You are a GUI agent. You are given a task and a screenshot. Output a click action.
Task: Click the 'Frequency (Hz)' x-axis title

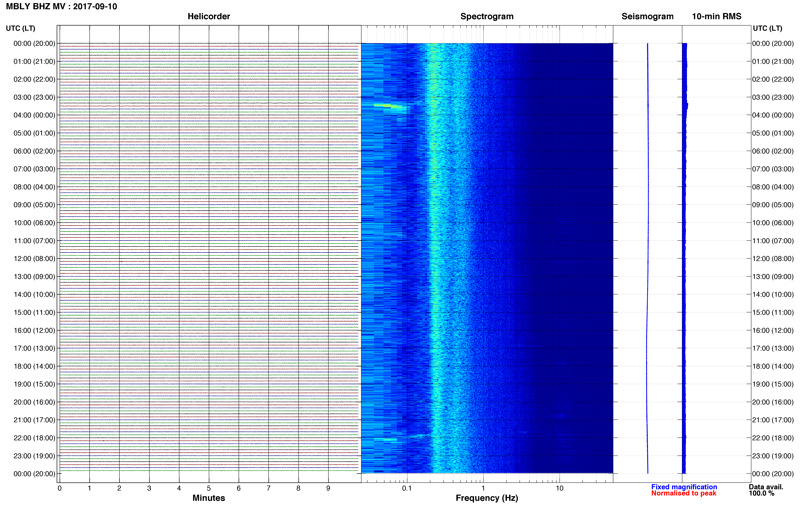[487, 498]
